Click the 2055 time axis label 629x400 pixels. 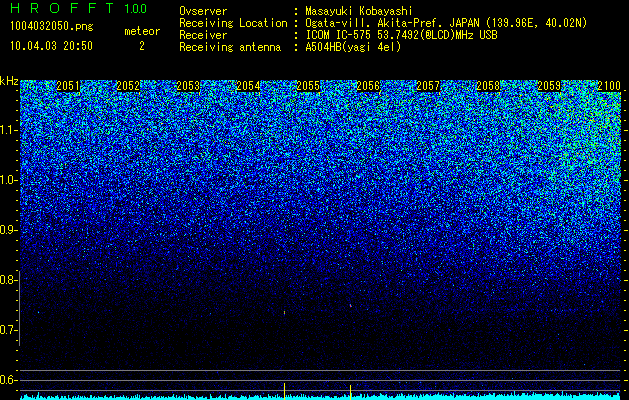(308, 86)
